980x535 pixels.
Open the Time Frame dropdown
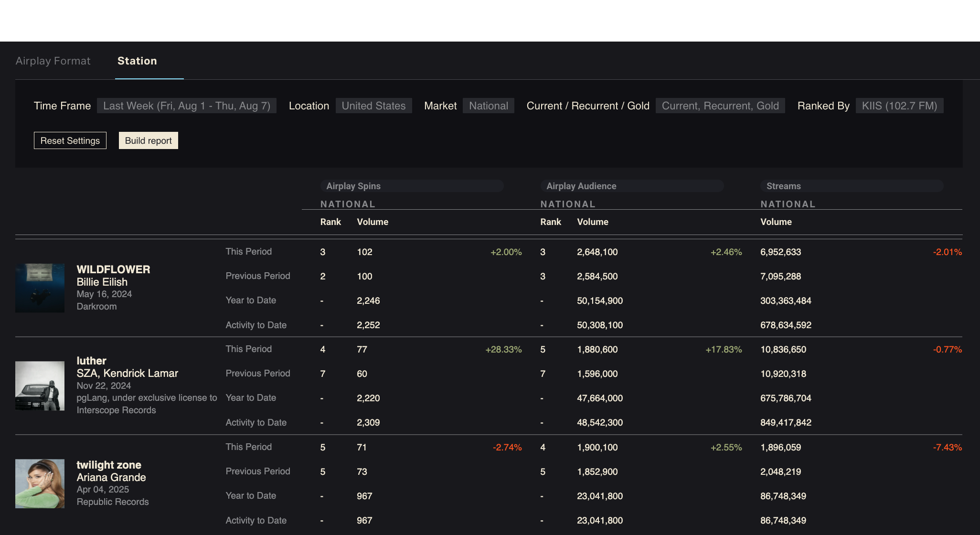186,106
